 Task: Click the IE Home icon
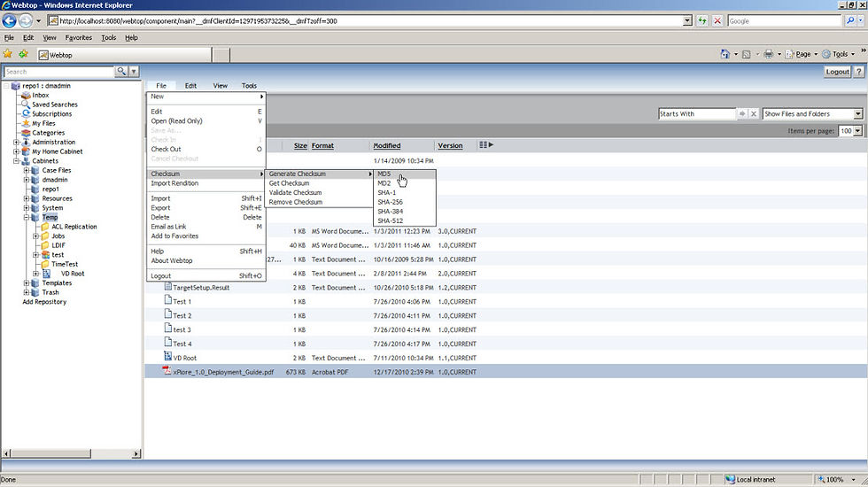click(725, 54)
